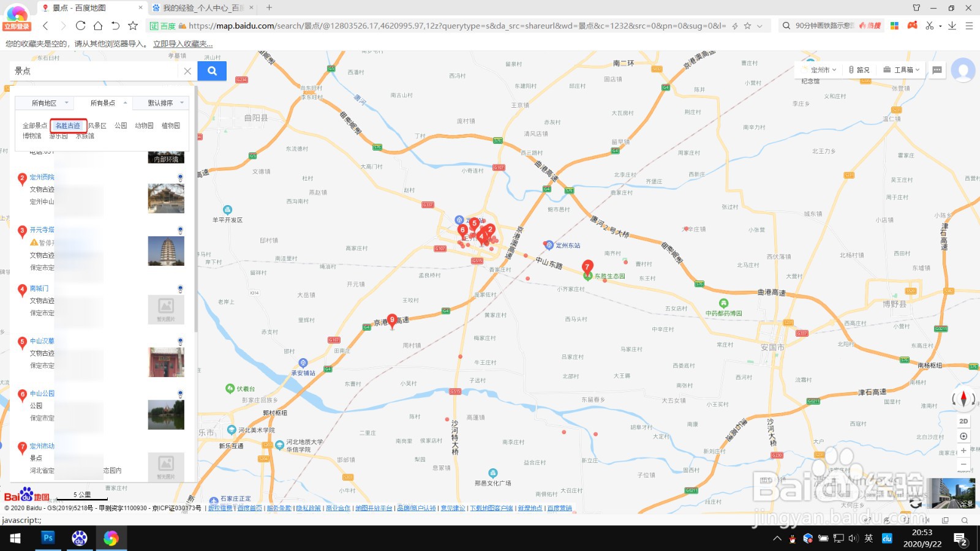Toggle the 路况 traffic layer

[859, 70]
